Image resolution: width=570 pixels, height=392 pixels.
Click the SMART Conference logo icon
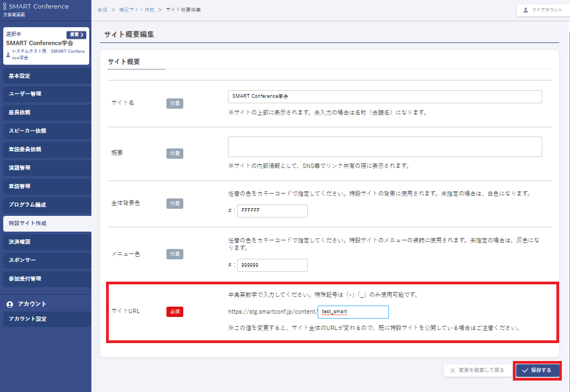point(5,7)
